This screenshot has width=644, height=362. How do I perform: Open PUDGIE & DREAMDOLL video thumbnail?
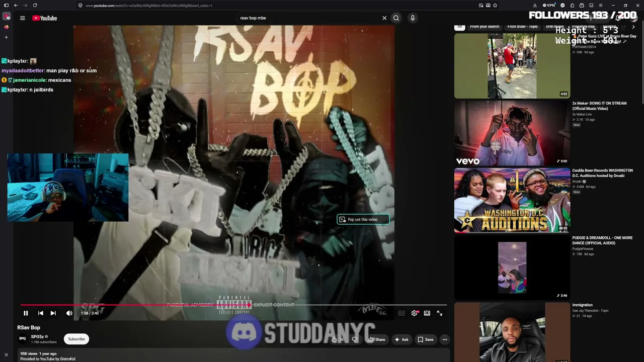click(x=512, y=267)
